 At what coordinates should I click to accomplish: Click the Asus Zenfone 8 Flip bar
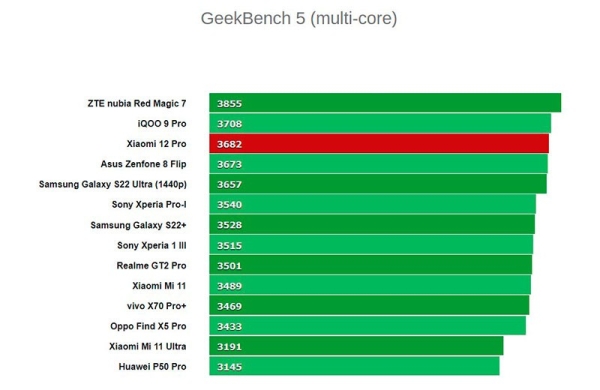tap(378, 164)
